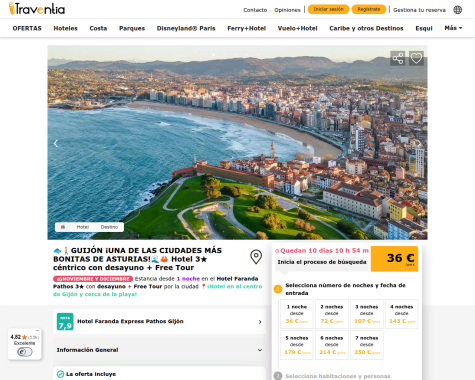Add offer to favorites with heart icon

[416, 58]
